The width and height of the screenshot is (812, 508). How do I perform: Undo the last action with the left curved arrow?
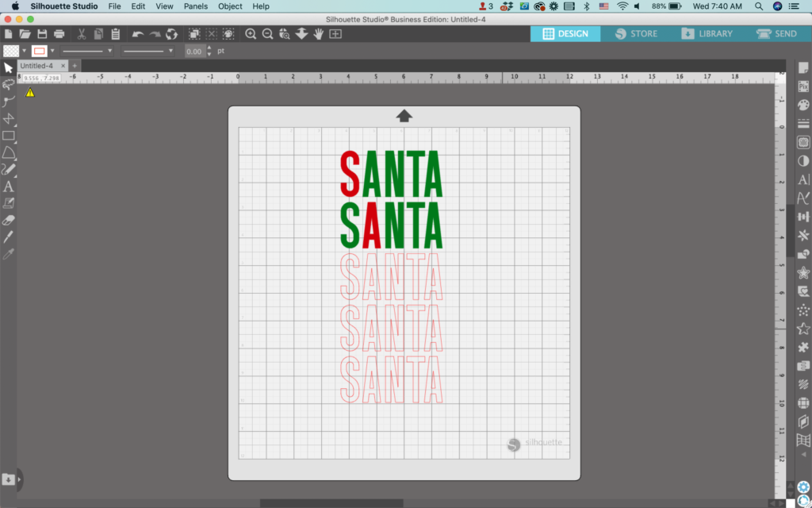tap(138, 34)
